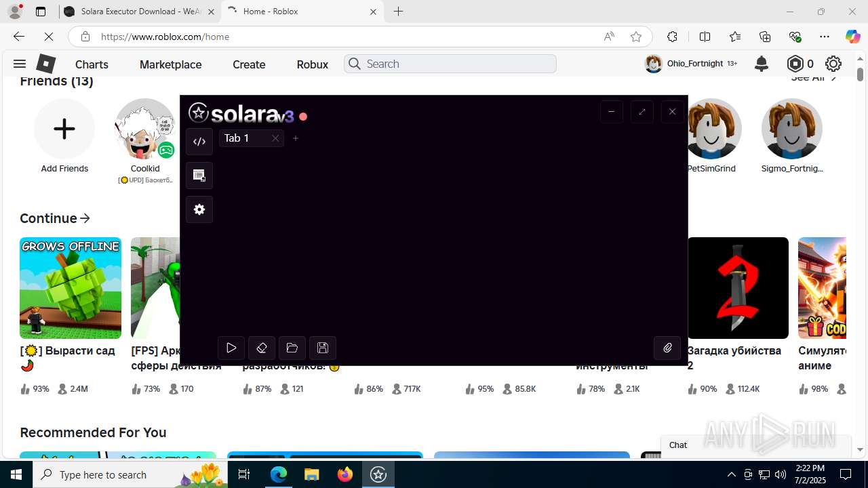Switch to Solara Executor Download browser tab
The height and width of the screenshot is (488, 868).
coord(139,12)
